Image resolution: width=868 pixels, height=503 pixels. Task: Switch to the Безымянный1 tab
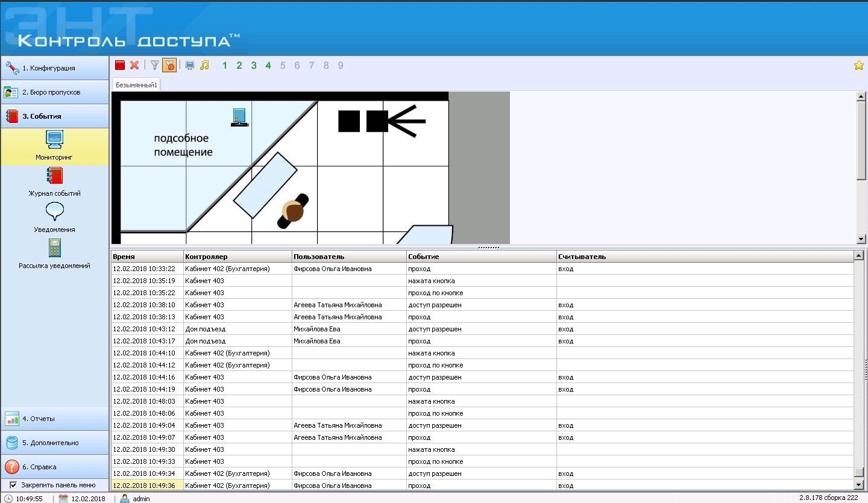[x=136, y=85]
